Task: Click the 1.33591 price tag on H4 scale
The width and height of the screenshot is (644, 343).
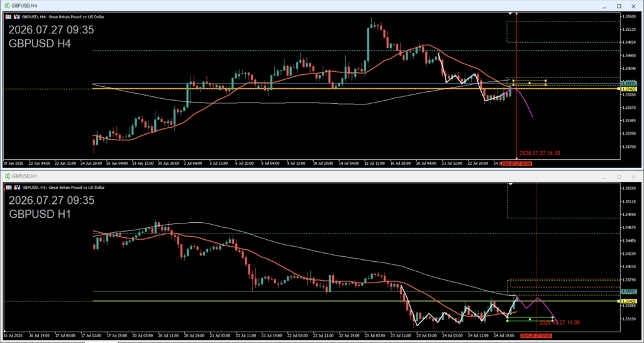Action: point(628,83)
